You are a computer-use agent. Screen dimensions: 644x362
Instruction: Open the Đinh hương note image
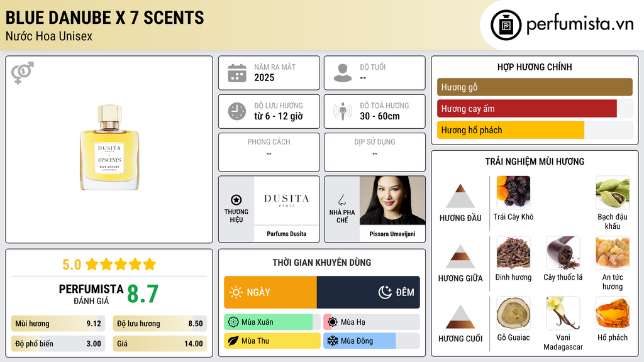pyautogui.click(x=513, y=253)
